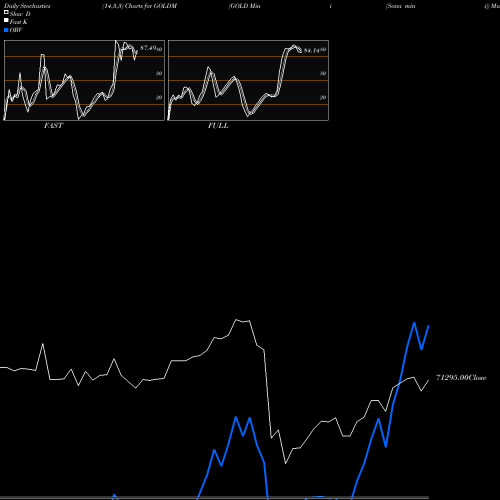Click the 'FULL' chart caption
This screenshot has height=500, width=500.
(218, 126)
